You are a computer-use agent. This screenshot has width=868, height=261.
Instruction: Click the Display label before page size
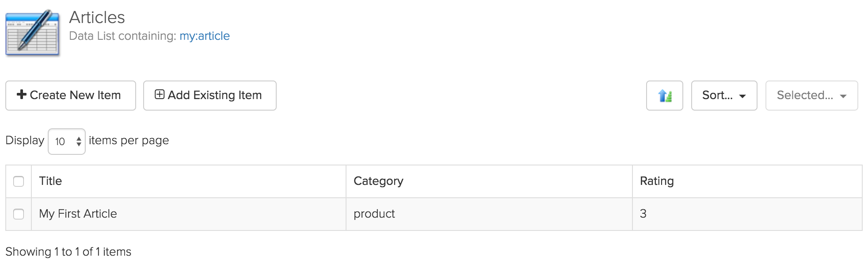[x=25, y=140]
